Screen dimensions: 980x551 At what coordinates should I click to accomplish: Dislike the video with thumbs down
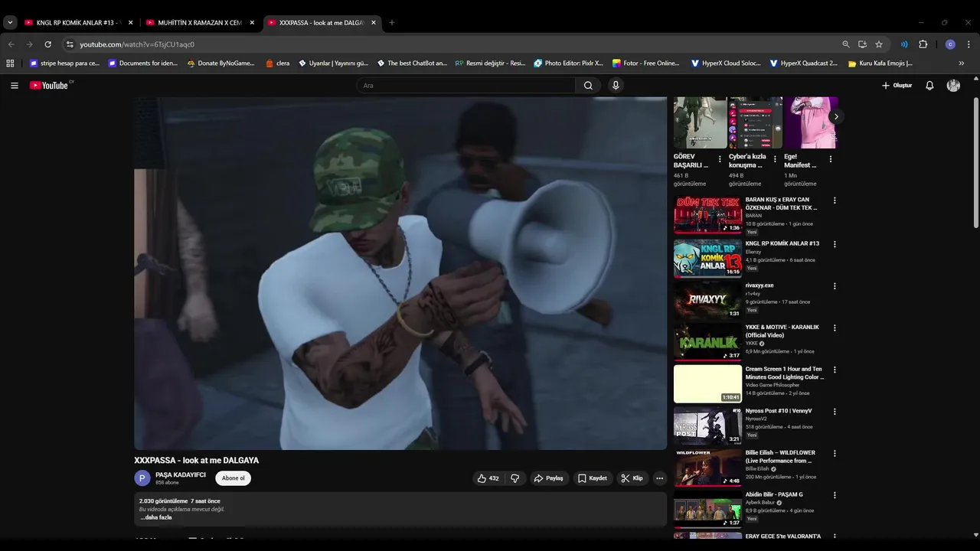515,478
